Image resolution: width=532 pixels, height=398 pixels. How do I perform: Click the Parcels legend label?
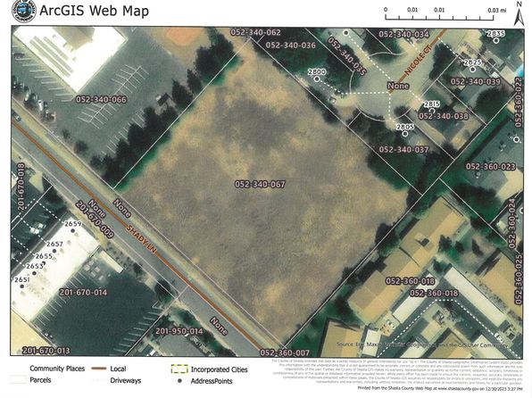[40, 380]
